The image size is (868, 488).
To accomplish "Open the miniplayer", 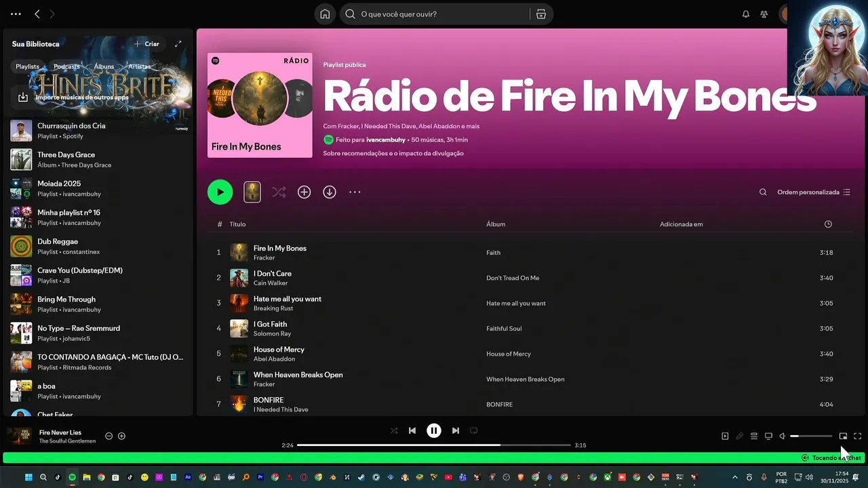I will [x=843, y=436].
